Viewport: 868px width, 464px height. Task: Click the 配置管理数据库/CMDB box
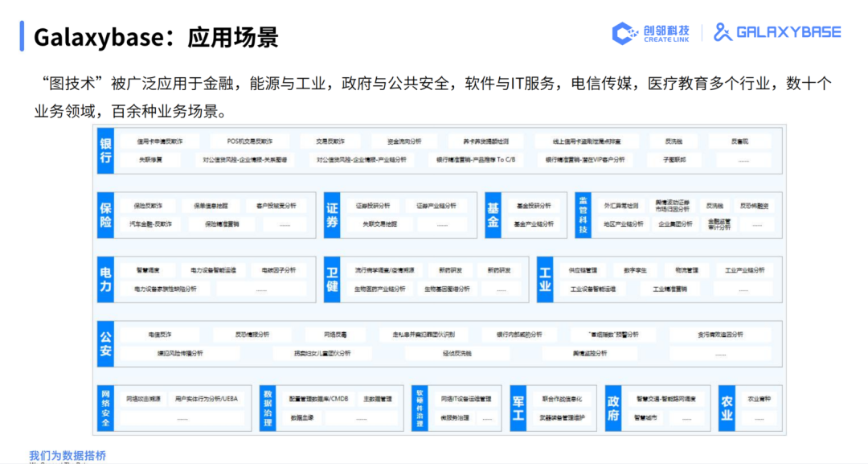tap(319, 399)
